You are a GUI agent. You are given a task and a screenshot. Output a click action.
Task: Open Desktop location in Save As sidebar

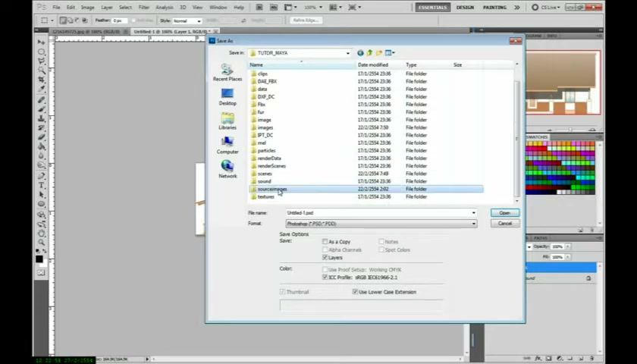(227, 97)
